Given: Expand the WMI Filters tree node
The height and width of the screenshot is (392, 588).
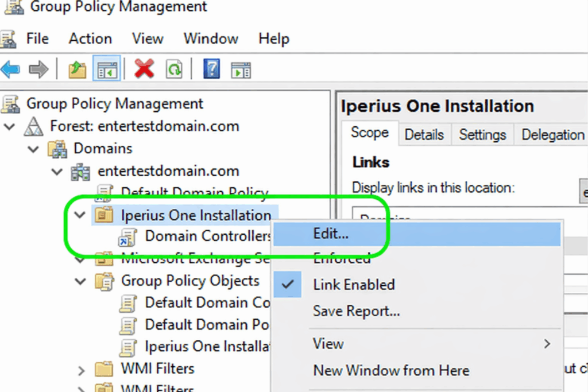Looking at the screenshot, I should [81, 369].
